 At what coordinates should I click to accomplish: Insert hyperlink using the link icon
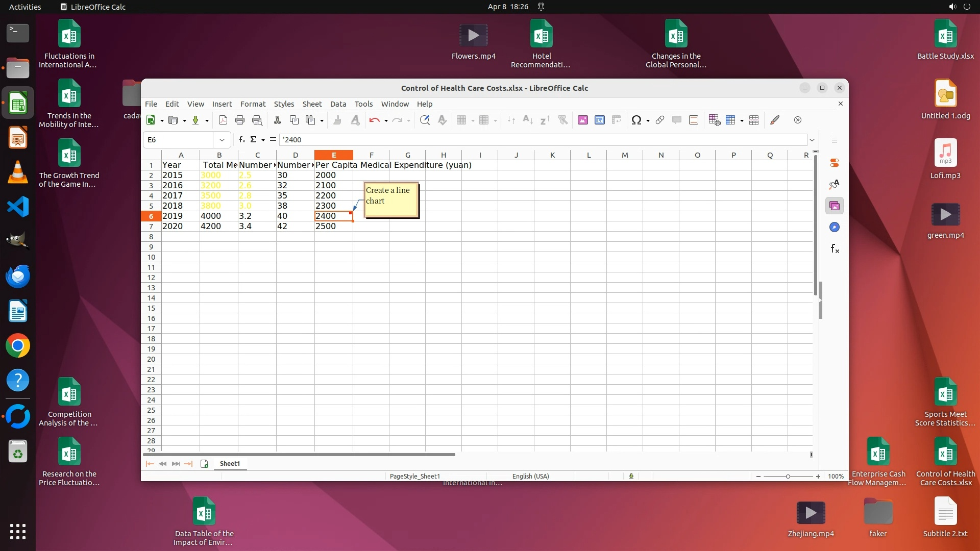pyautogui.click(x=659, y=120)
